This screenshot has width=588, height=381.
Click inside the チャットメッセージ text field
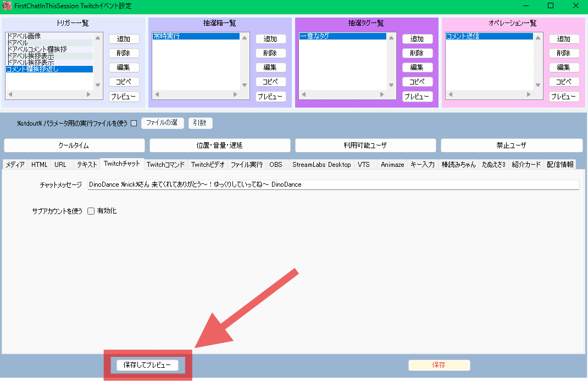tap(330, 184)
